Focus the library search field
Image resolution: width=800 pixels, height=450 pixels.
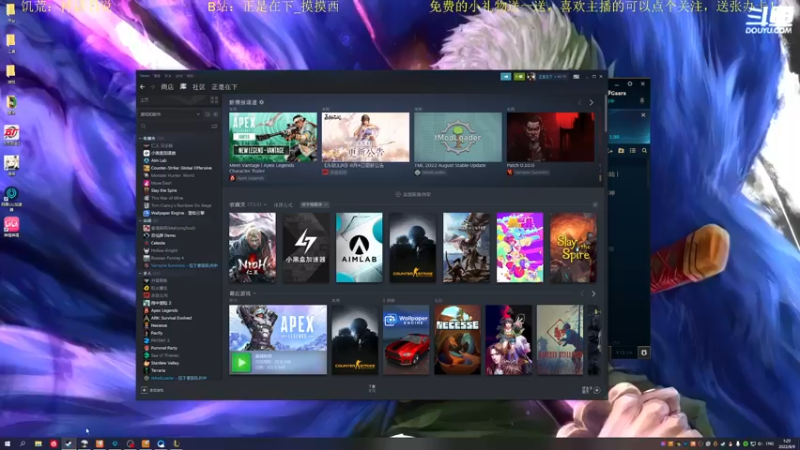coord(173,126)
